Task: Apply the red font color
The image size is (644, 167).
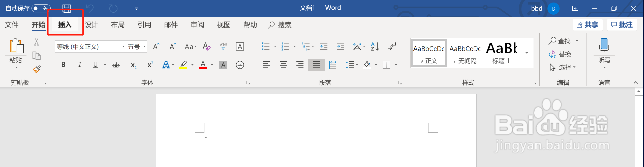Action: [x=203, y=65]
